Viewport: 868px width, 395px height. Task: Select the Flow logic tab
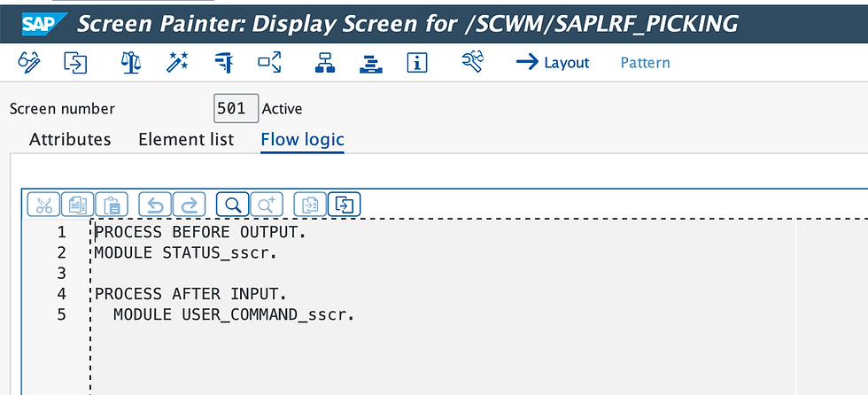302,139
